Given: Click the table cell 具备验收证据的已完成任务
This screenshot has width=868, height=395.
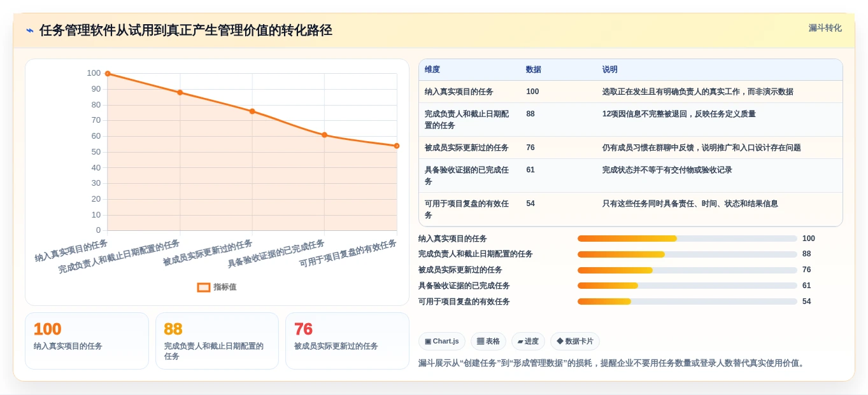Looking at the screenshot, I should click(467, 176).
